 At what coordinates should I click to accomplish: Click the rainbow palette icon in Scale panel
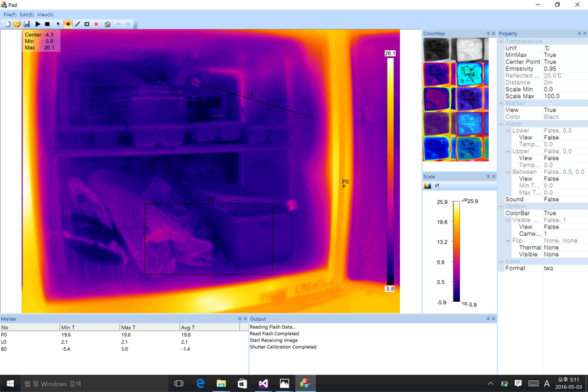pos(427,186)
